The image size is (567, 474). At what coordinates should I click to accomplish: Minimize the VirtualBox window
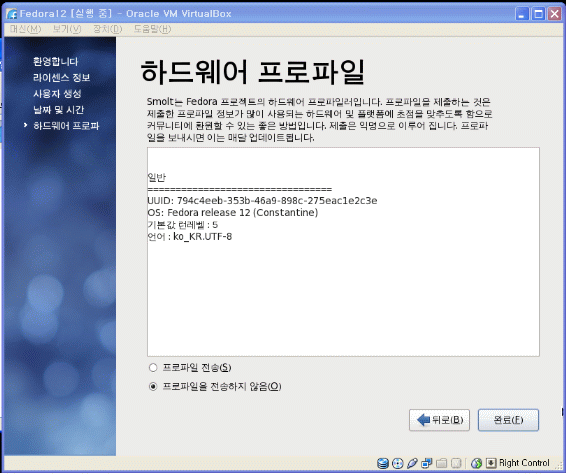tap(522, 14)
